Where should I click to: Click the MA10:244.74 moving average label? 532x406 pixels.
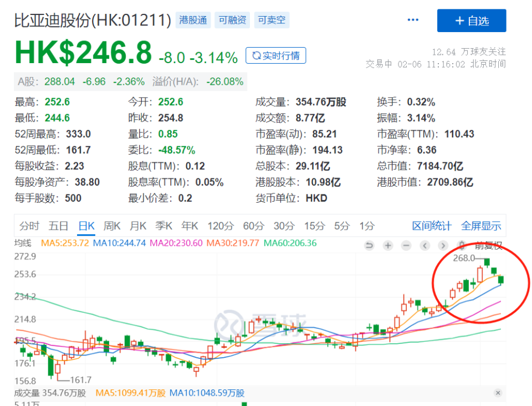tap(120, 243)
